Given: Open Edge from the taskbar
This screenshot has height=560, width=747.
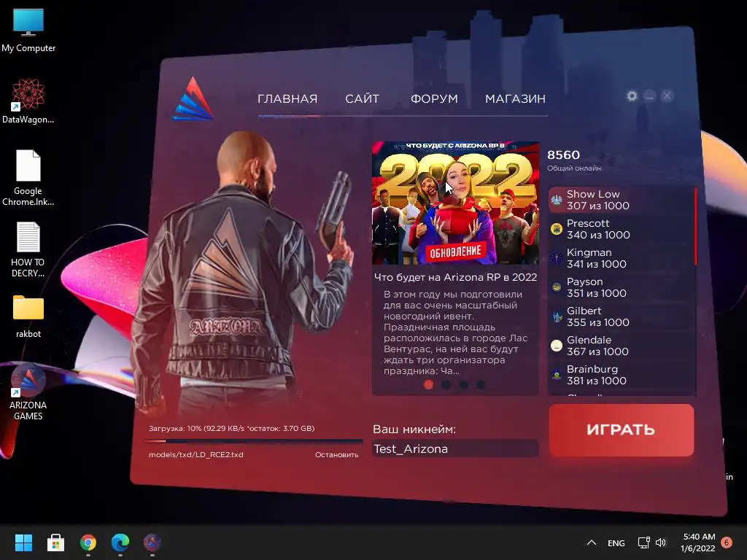Looking at the screenshot, I should (120, 542).
